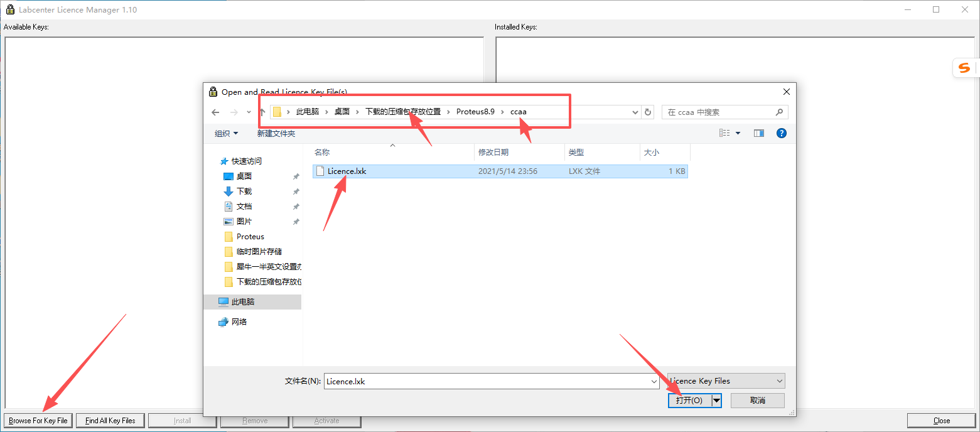This screenshot has height=432, width=980.
Task: Click the Licence Manager padlock title icon
Action: [x=11, y=9]
